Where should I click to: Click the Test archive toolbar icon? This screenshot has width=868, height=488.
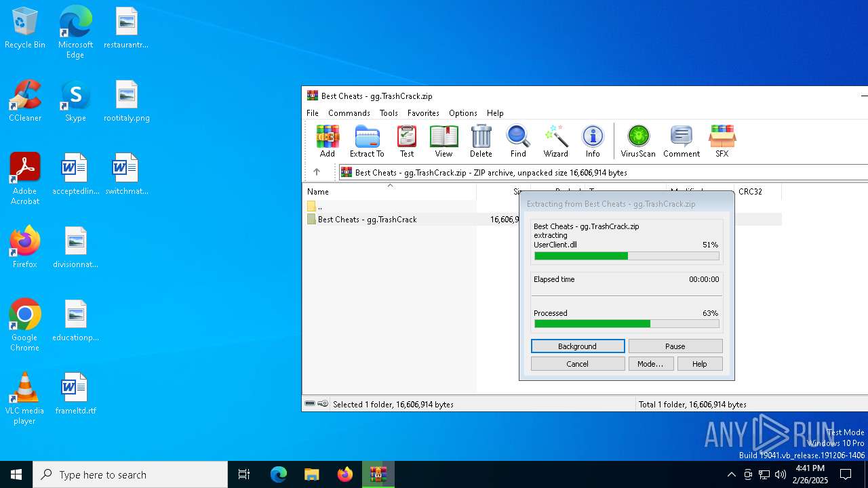point(407,141)
